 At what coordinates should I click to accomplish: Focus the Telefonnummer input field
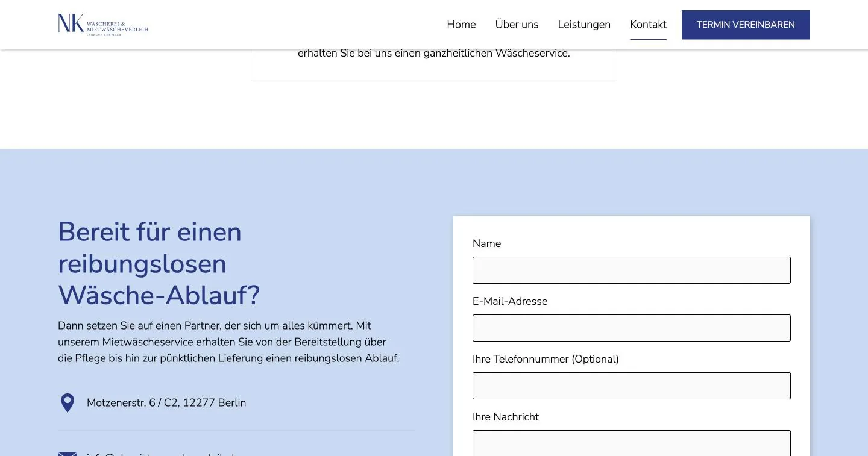(x=631, y=386)
